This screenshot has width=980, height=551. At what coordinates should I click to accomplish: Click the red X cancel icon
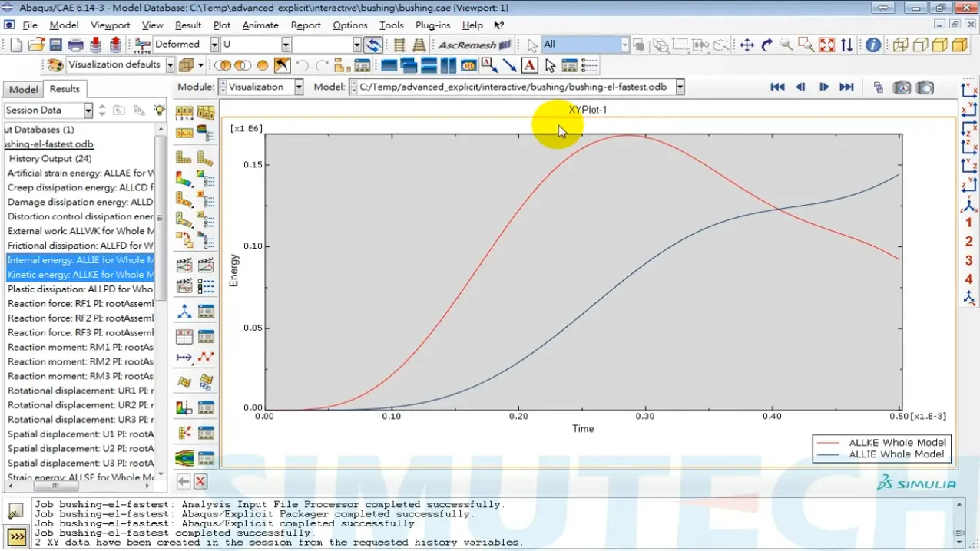tap(200, 481)
